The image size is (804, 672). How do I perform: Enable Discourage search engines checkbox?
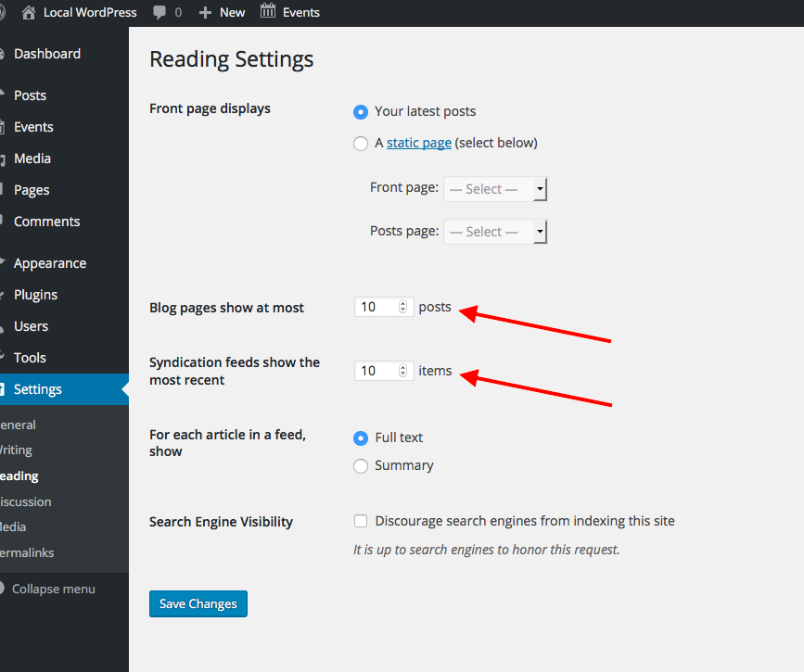(361, 521)
